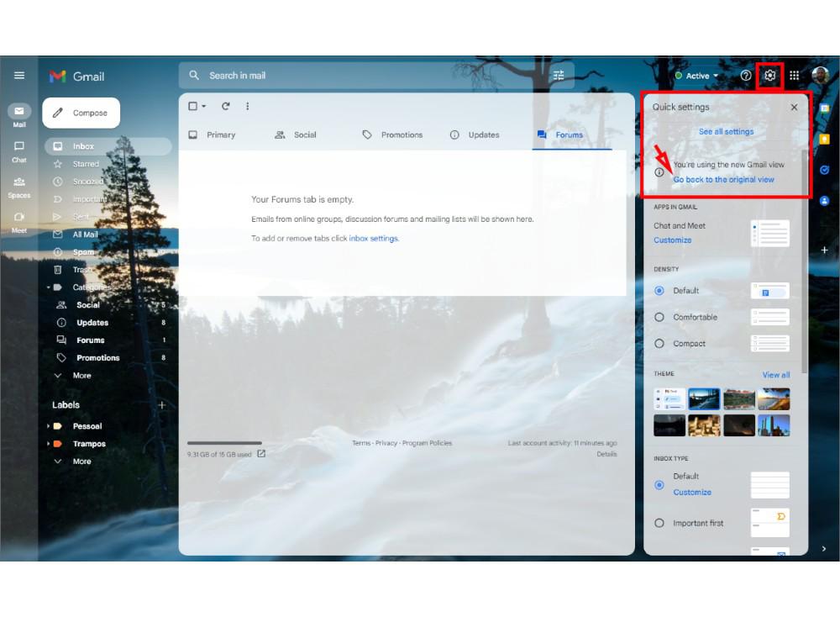
Task: Select Default inbox type
Action: pyautogui.click(x=659, y=485)
